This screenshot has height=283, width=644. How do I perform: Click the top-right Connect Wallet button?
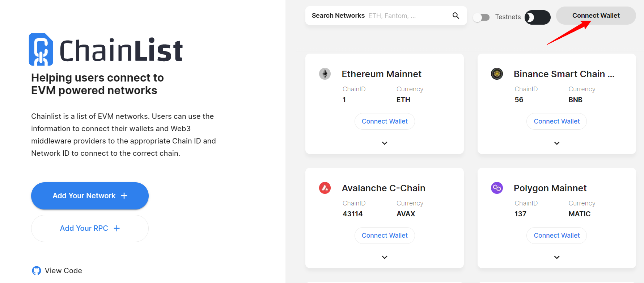pos(596,16)
